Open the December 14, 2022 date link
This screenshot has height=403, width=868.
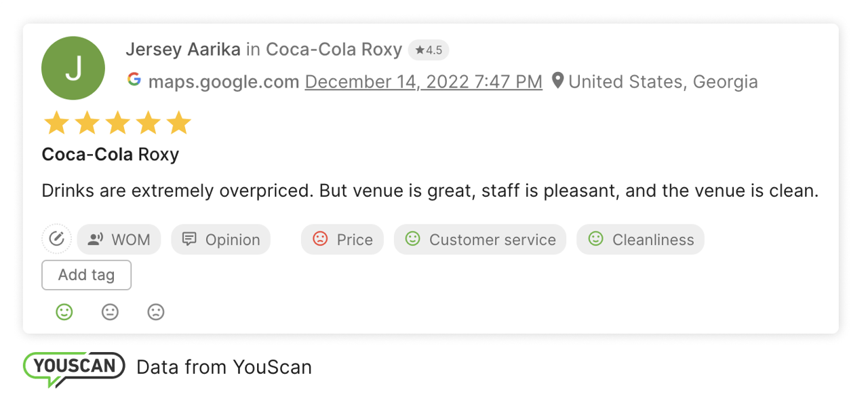(423, 82)
